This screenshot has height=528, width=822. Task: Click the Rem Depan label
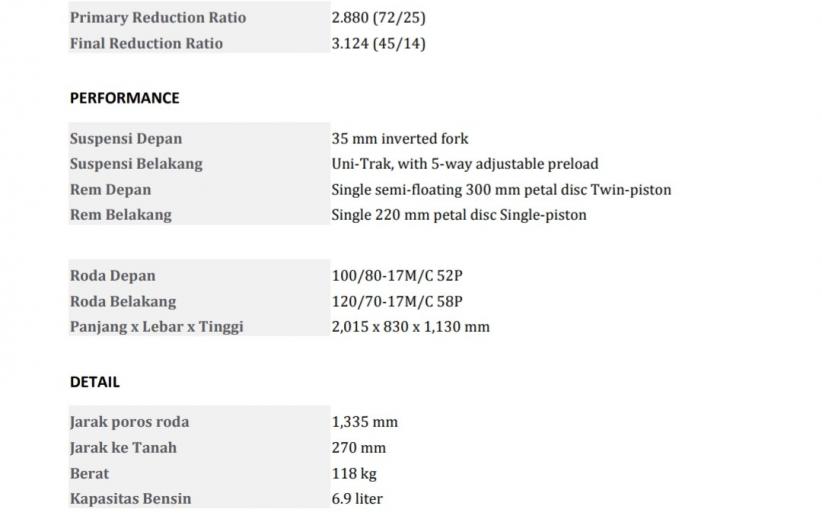(110, 189)
